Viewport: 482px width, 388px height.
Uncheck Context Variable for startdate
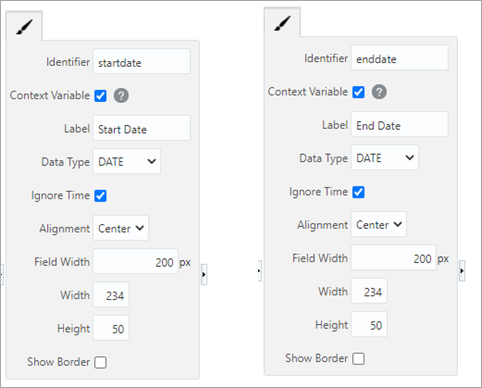[100, 96]
